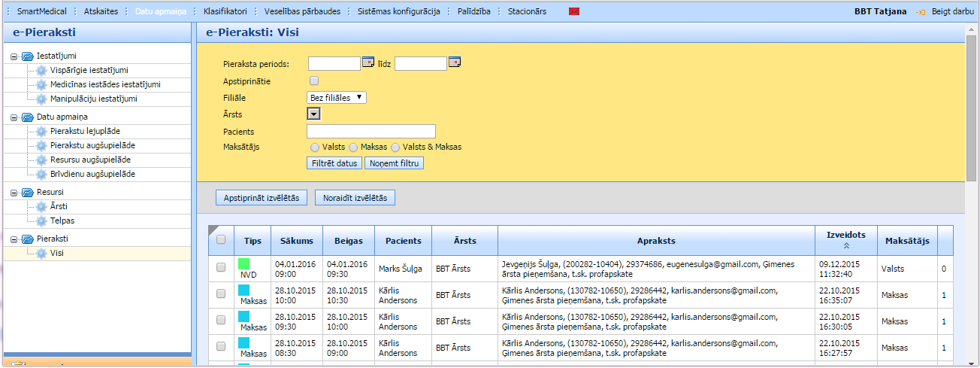This screenshot has width=980, height=368.
Task: Click the Beigt darbu logout arrow icon
Action: pos(921,12)
